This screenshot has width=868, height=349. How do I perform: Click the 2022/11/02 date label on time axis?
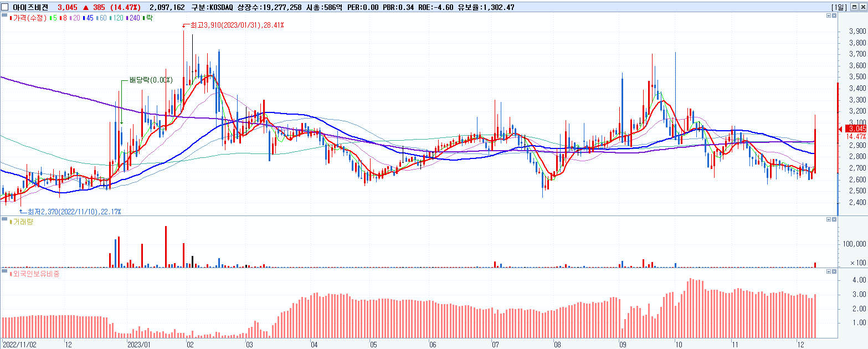[20, 344]
